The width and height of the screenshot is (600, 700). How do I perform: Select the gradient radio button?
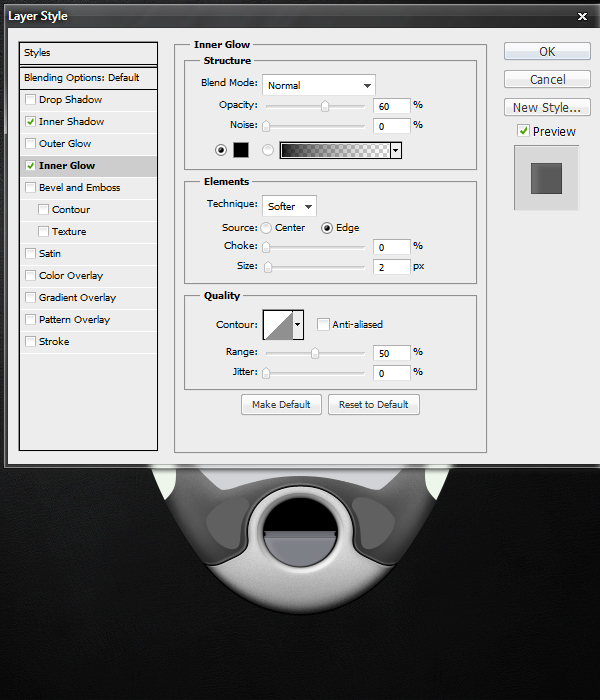click(x=268, y=150)
